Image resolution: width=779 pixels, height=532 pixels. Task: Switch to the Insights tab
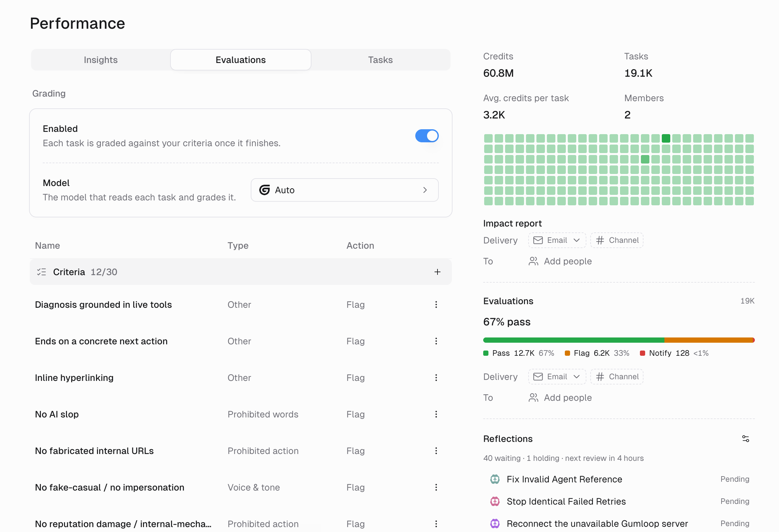coord(101,60)
